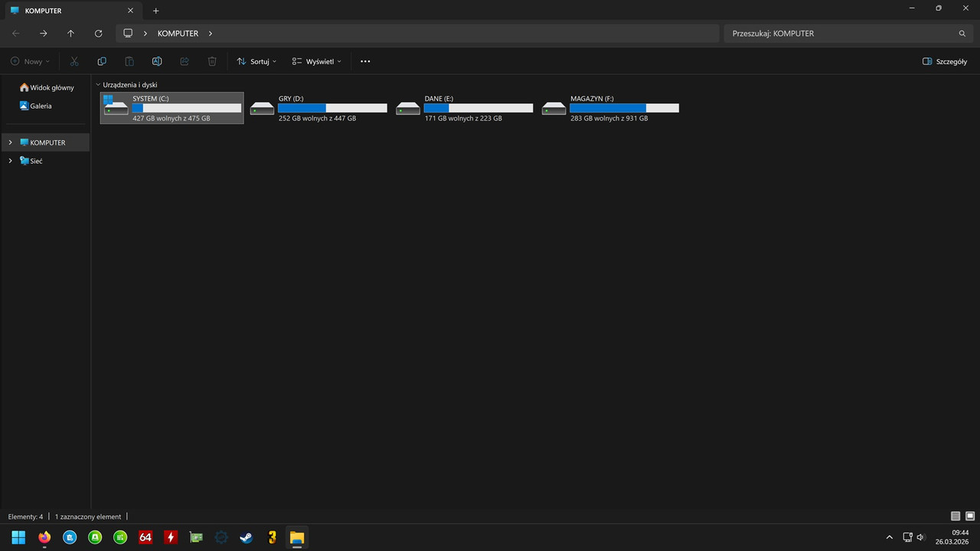
Task: Select the KOMPUTER tab title
Action: (x=43, y=11)
